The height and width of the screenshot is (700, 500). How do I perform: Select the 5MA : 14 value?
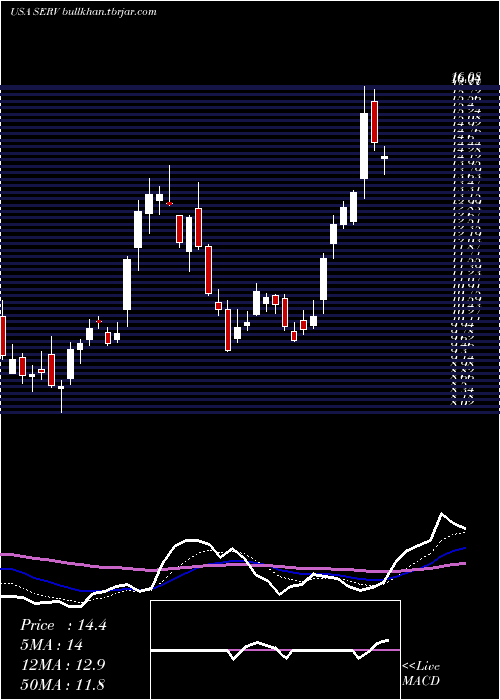(x=51, y=645)
